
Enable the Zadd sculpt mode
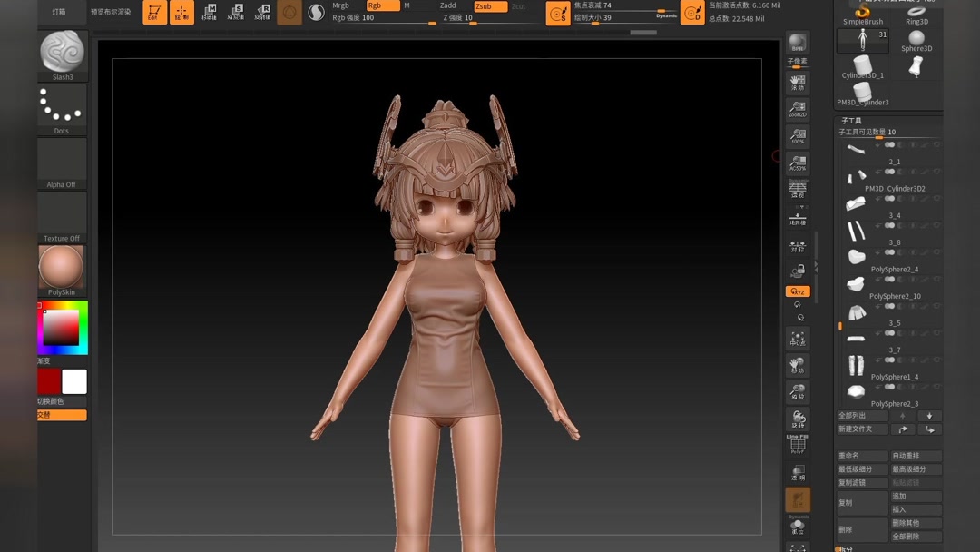(447, 5)
